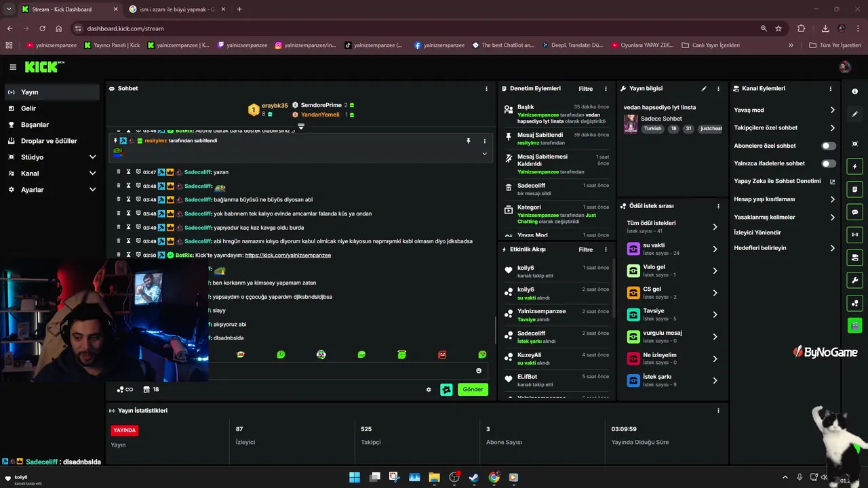
Task: Click the red angry emote shortcut
Action: (442, 354)
